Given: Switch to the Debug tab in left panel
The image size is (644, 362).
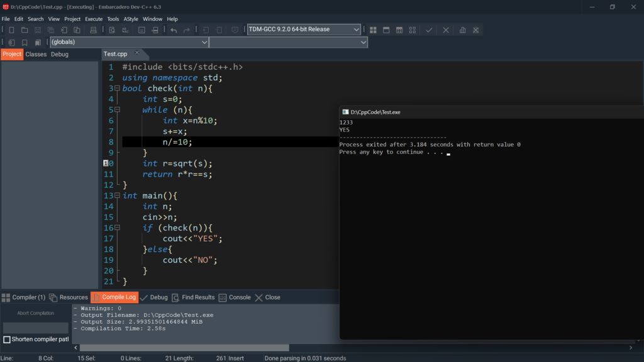Looking at the screenshot, I should pos(60,54).
